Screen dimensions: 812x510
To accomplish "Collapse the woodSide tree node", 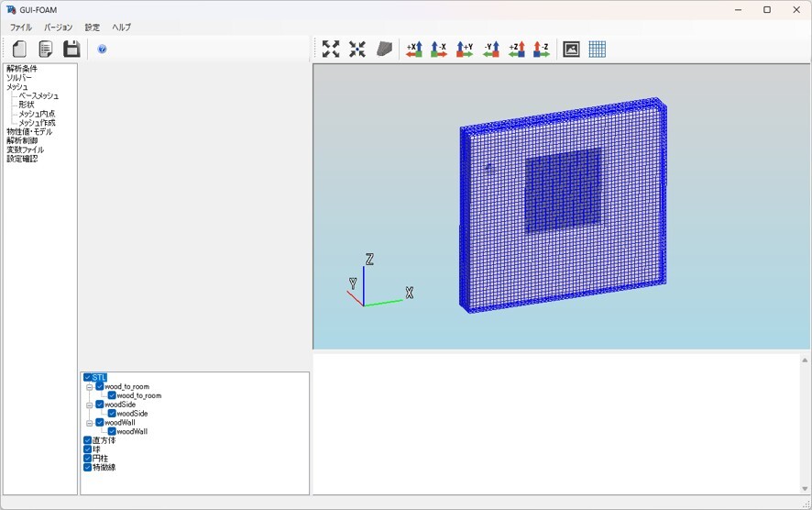I will 90,405.
